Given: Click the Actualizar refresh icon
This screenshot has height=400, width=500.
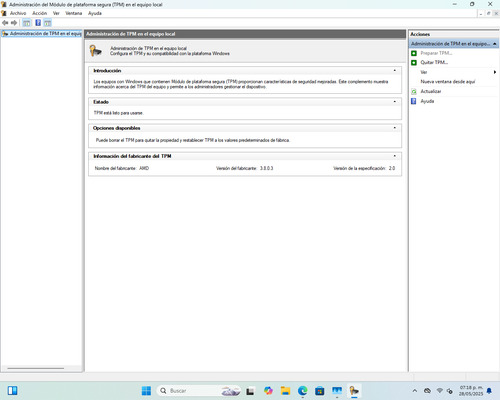Looking at the screenshot, I should click(414, 91).
